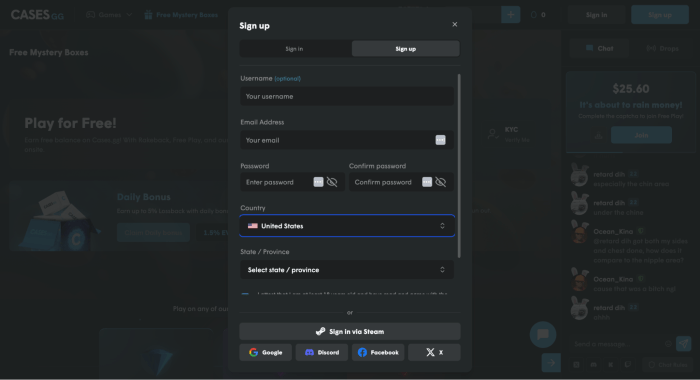Viewport: 700px width, 380px height.
Task: Click the floating chat bubble button
Action: point(543,334)
